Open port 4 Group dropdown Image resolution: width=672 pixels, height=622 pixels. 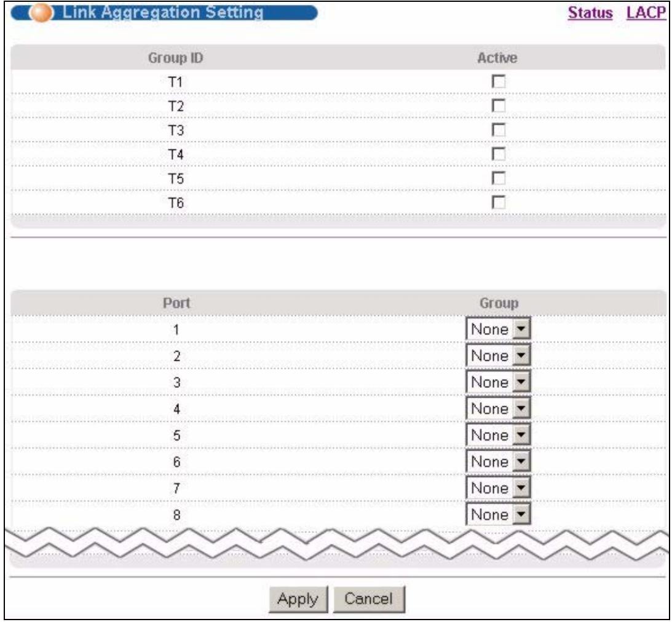(x=498, y=409)
